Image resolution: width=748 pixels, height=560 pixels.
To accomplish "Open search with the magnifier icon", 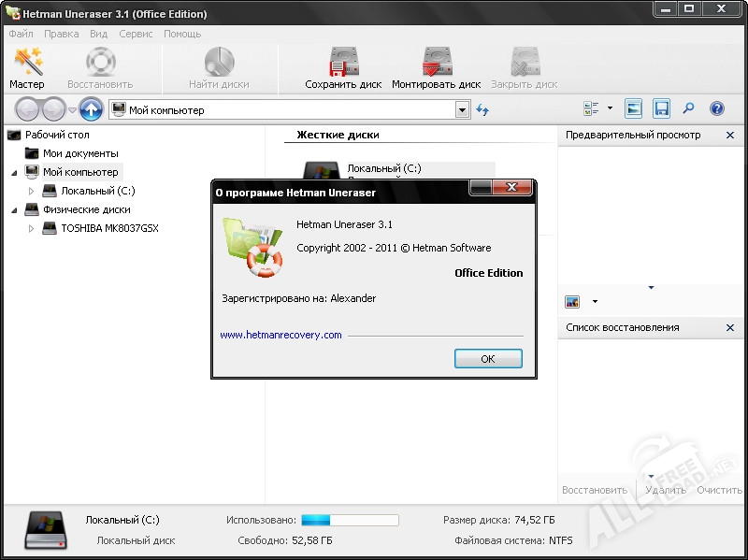I will [x=688, y=108].
